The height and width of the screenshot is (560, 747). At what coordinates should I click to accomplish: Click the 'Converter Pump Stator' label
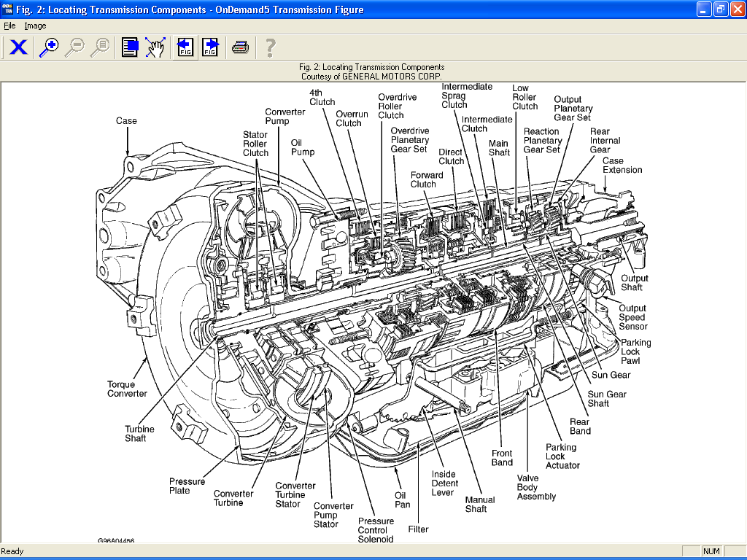pyautogui.click(x=333, y=515)
